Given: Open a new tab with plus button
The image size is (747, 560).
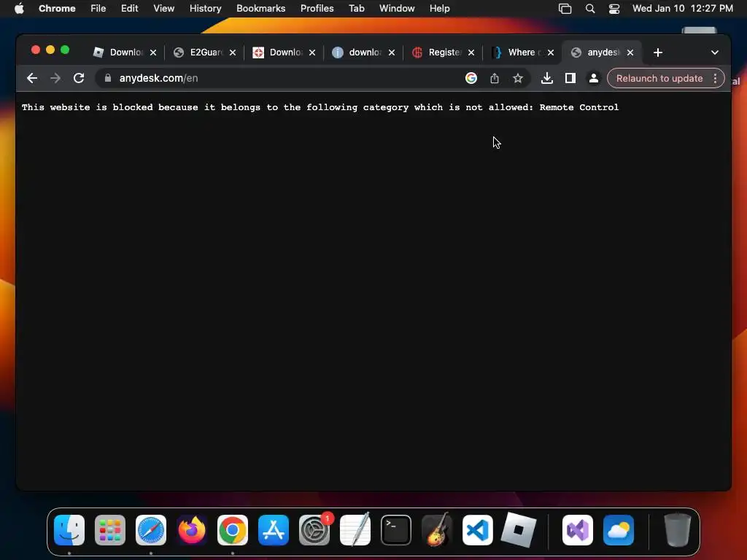Looking at the screenshot, I should pyautogui.click(x=658, y=52).
